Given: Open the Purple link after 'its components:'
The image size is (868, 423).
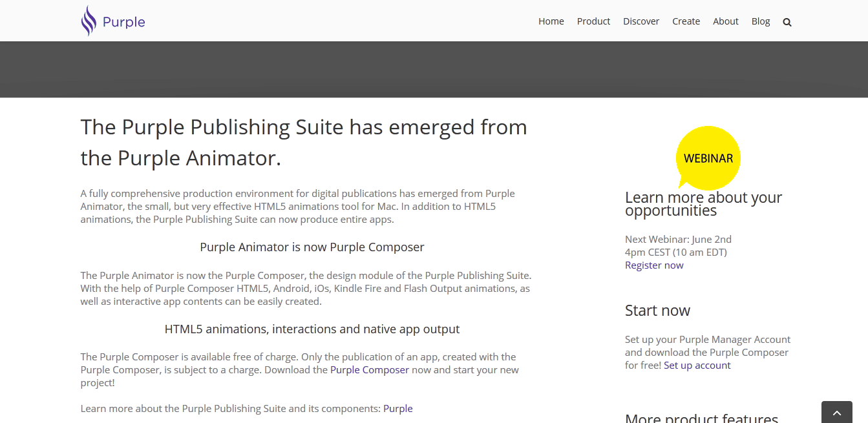Looking at the screenshot, I should pos(398,409).
